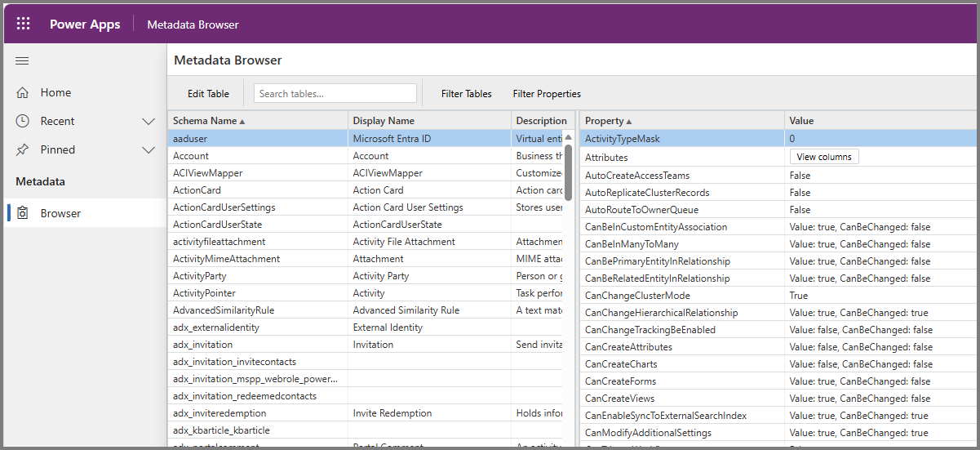
Task: Select the ActionCardUserState schema name cell
Action: 257,225
